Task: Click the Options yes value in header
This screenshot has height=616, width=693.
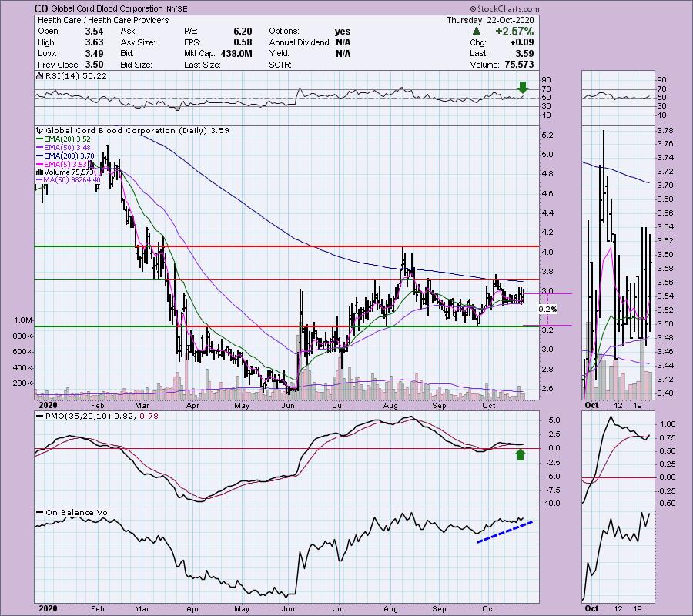Action: (x=343, y=32)
